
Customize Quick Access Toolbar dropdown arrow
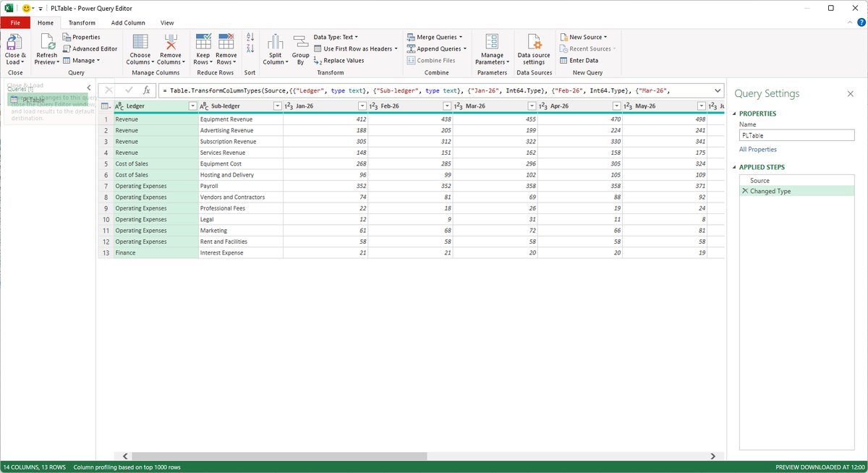(39, 9)
